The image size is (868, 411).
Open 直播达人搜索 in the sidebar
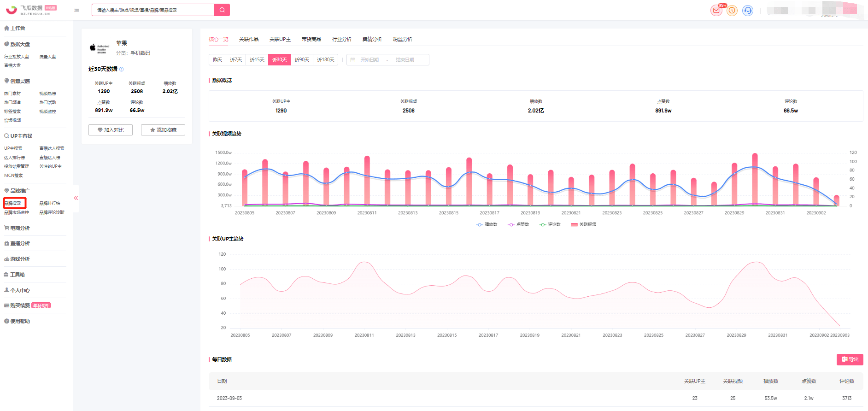coord(52,148)
